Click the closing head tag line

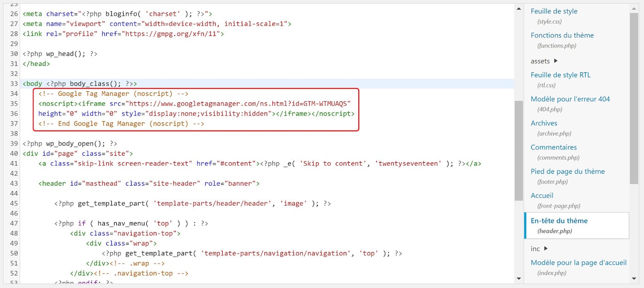36,64
